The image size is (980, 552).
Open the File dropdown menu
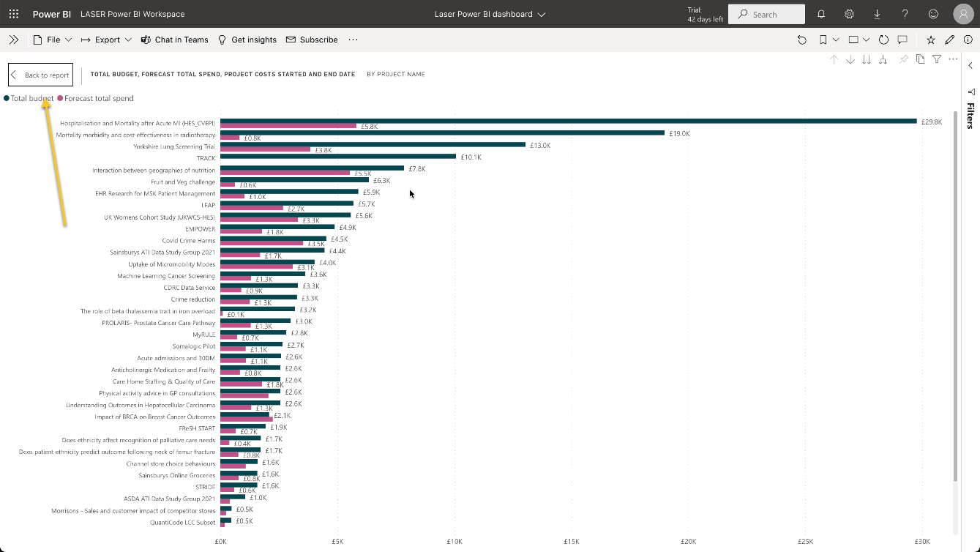point(53,40)
